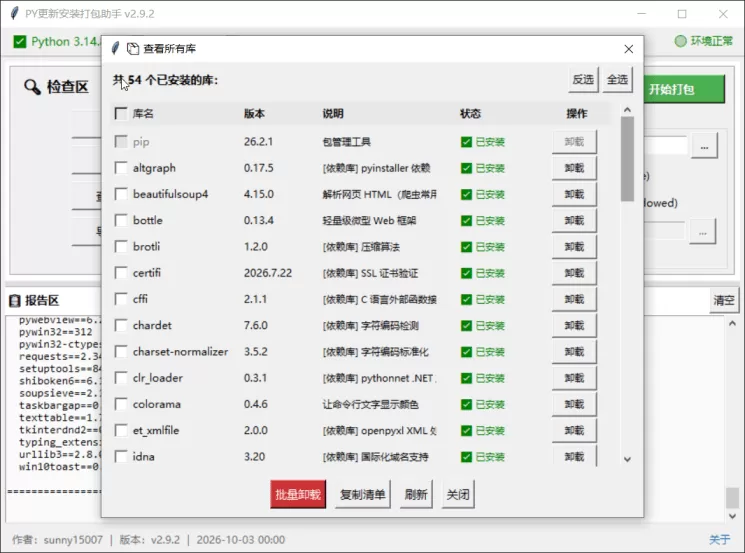The height and width of the screenshot is (553, 745).
Task: Click the 共 54 个已安装的库 label
Action: (x=165, y=80)
